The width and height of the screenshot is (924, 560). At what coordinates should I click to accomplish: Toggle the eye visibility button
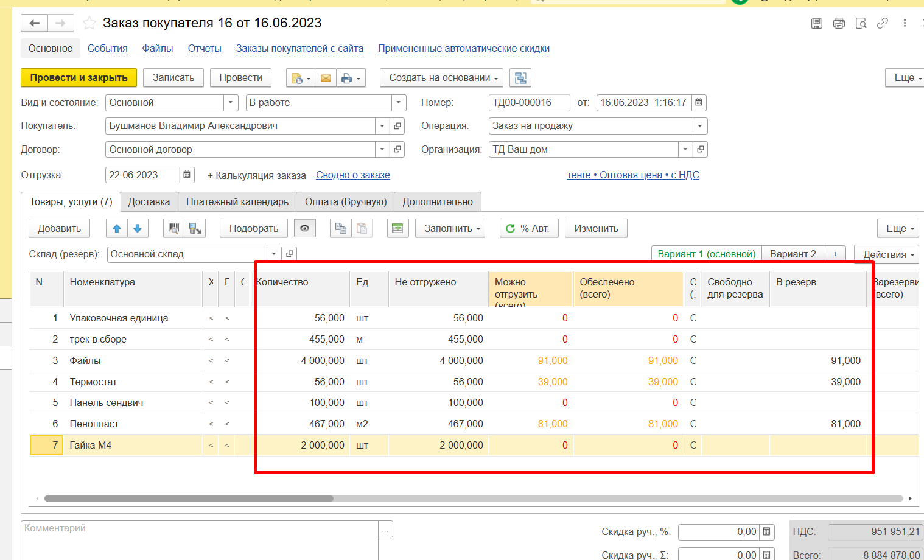tap(305, 228)
